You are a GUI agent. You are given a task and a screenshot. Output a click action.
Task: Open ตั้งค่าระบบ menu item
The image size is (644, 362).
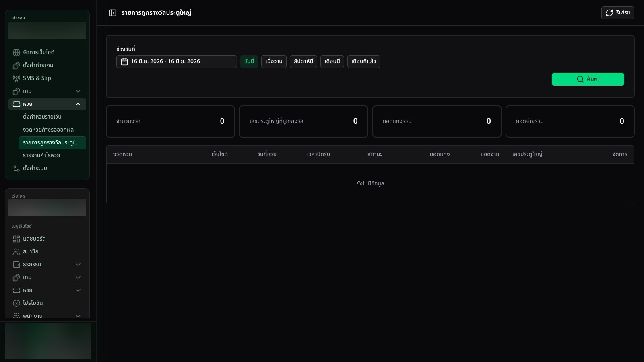47,169
